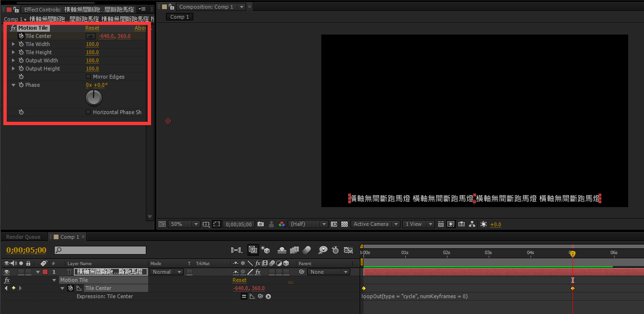Toggle the expression enable equals switch
The width and height of the screenshot is (644, 314).
tap(244, 296)
